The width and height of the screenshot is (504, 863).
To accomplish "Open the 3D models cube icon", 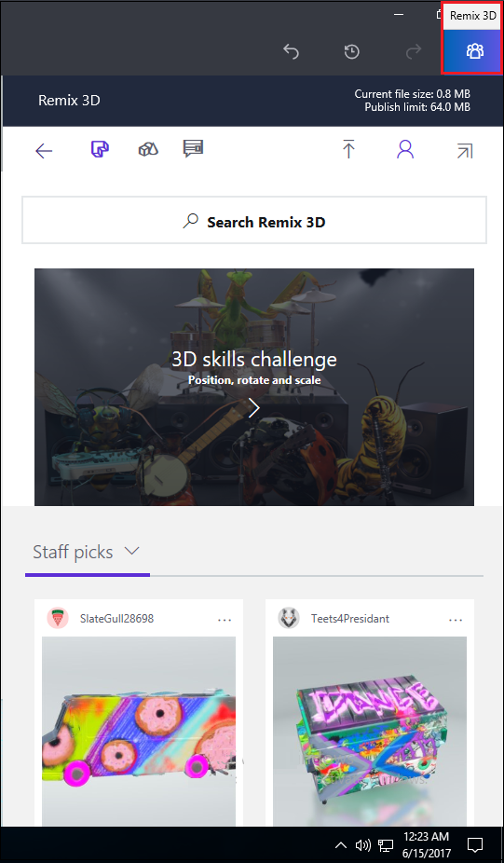I will point(148,149).
